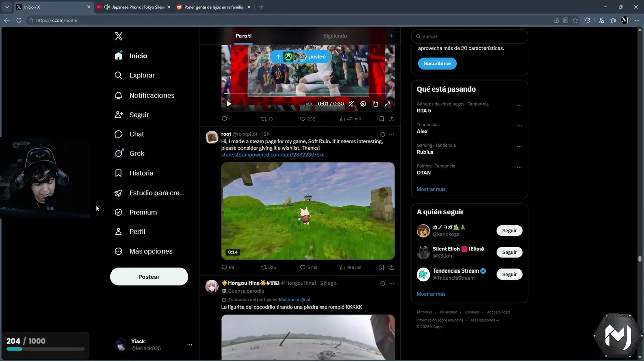Switch to the Poner gente de lejos tab
The image size is (644, 362).
pyautogui.click(x=214, y=7)
